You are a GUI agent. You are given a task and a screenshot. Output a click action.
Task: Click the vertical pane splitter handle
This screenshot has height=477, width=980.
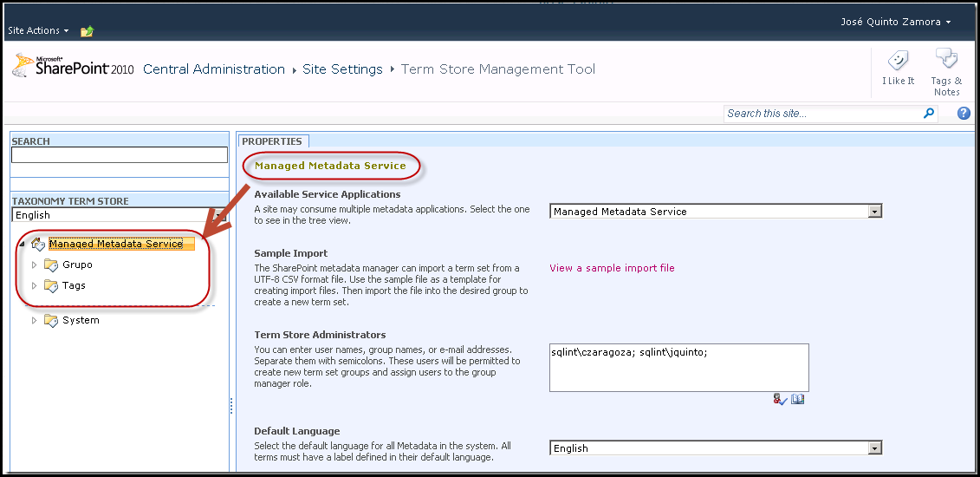pos(231,407)
